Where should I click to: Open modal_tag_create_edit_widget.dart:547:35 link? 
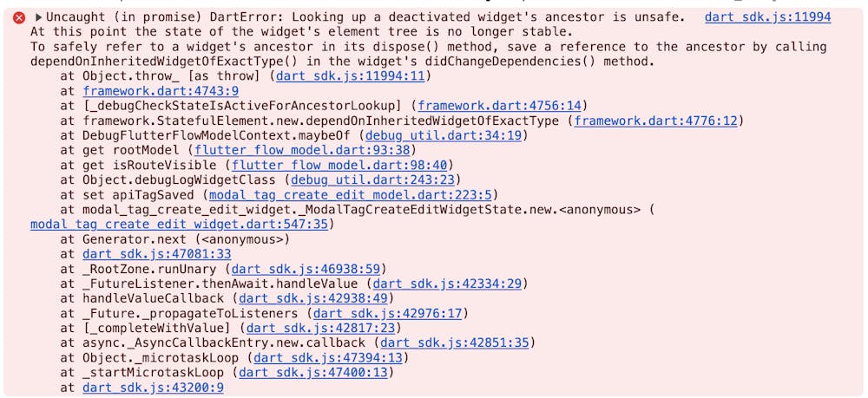tap(180, 225)
